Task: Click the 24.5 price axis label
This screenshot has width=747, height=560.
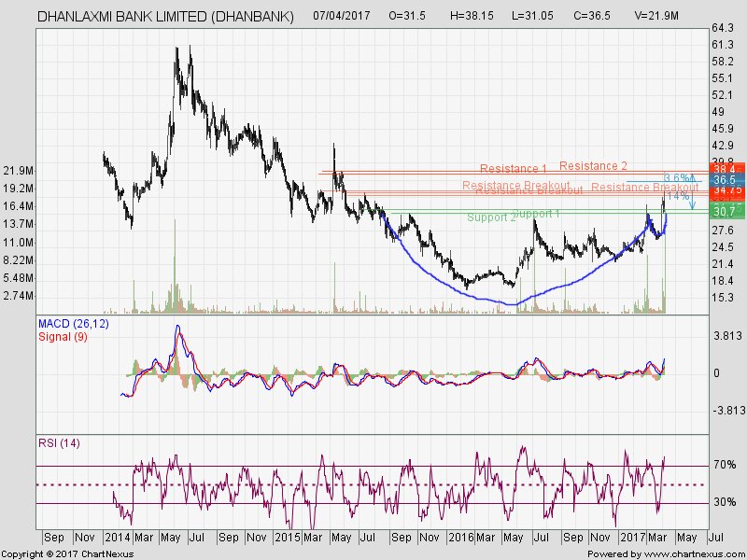Action: point(723,247)
